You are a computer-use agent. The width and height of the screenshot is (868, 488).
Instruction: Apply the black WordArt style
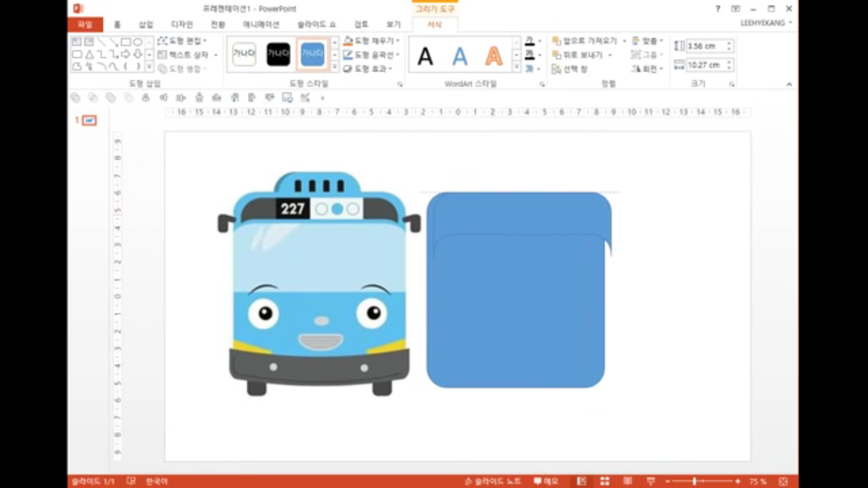(x=425, y=56)
